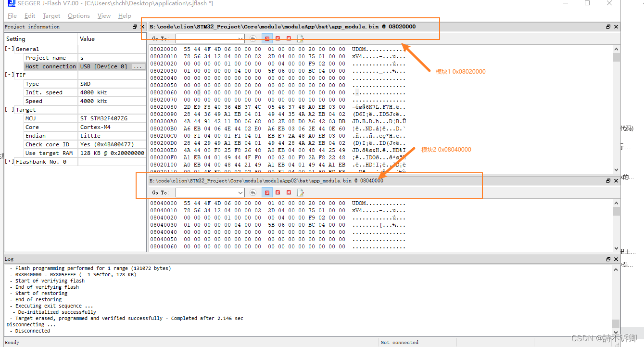Set 4-byte view in the 08040000 pane
The image size is (644, 347).
coord(289,193)
